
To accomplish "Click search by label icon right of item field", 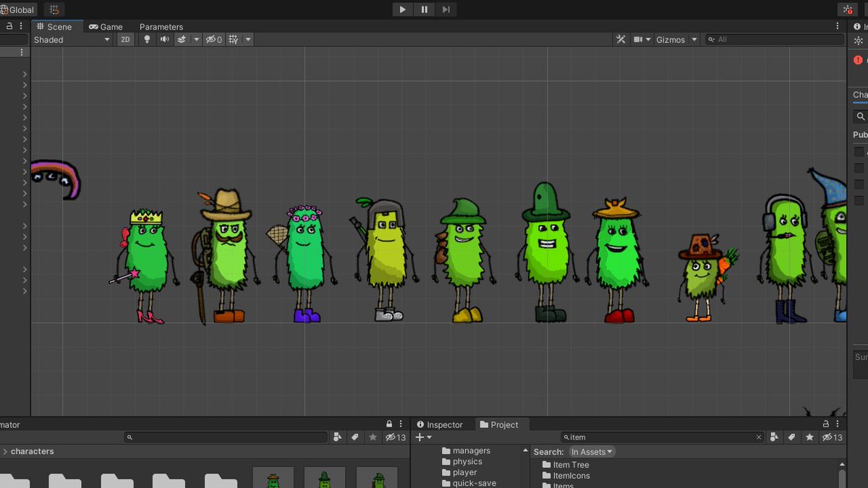I will 792,437.
